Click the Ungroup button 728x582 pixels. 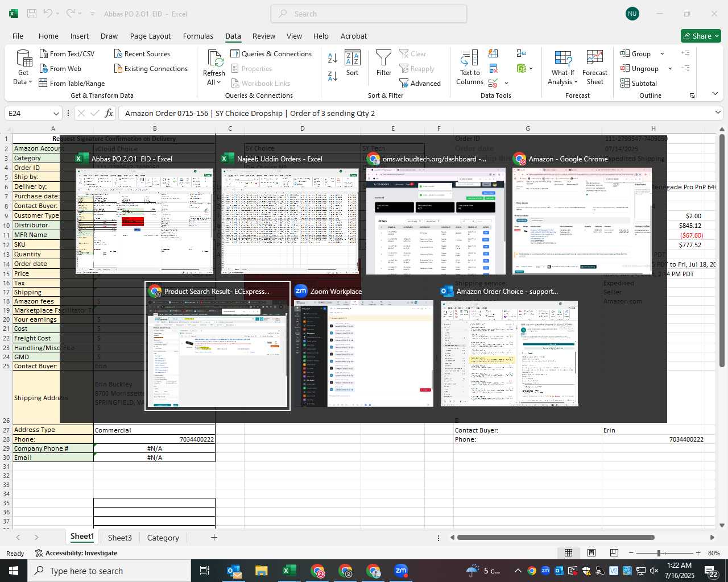click(x=640, y=68)
